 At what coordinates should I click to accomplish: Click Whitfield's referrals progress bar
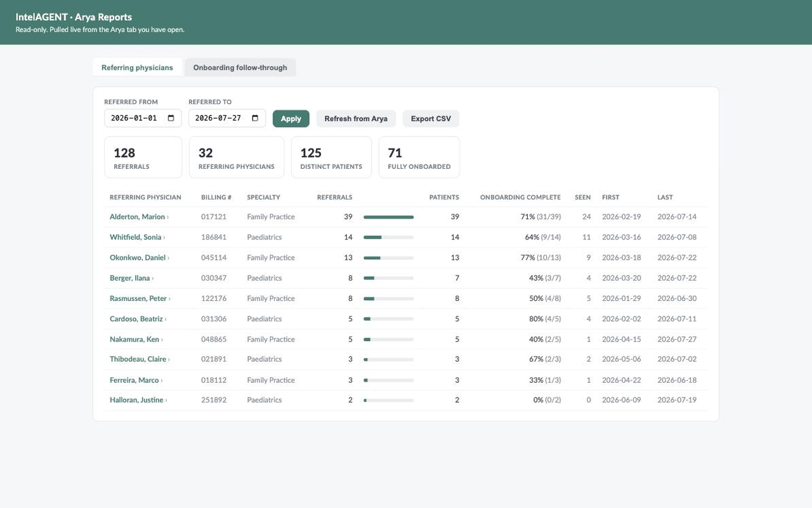pyautogui.click(x=388, y=237)
